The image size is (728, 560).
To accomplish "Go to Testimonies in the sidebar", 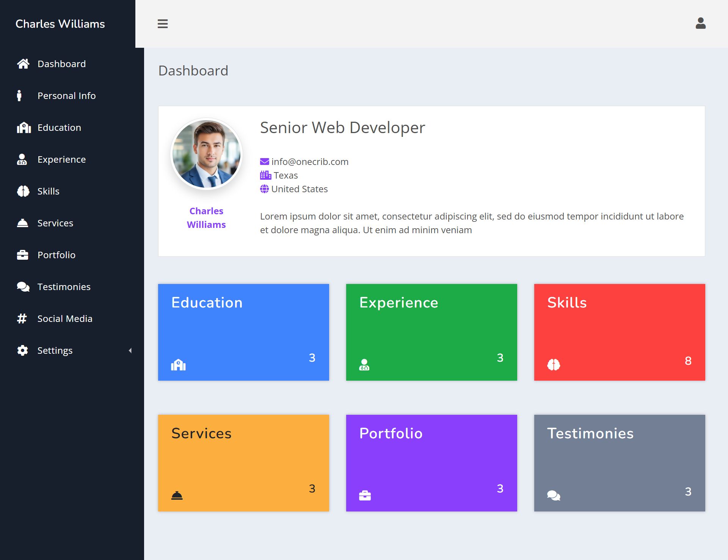I will tap(64, 287).
